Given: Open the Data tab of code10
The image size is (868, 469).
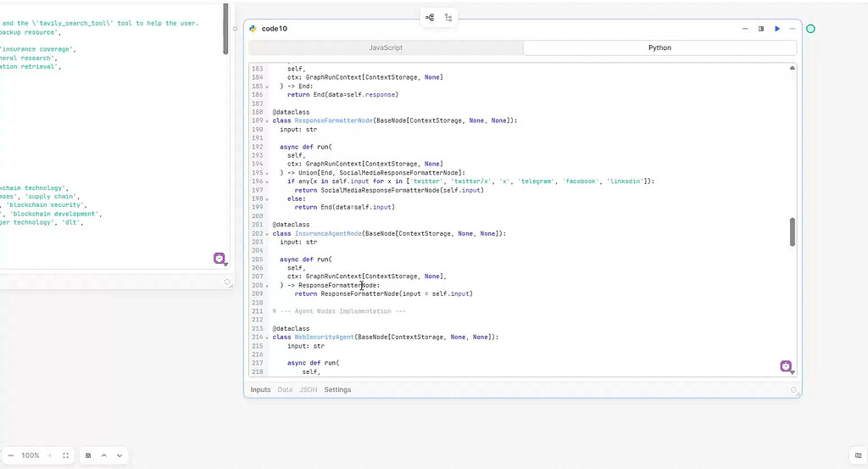Looking at the screenshot, I should click(285, 390).
